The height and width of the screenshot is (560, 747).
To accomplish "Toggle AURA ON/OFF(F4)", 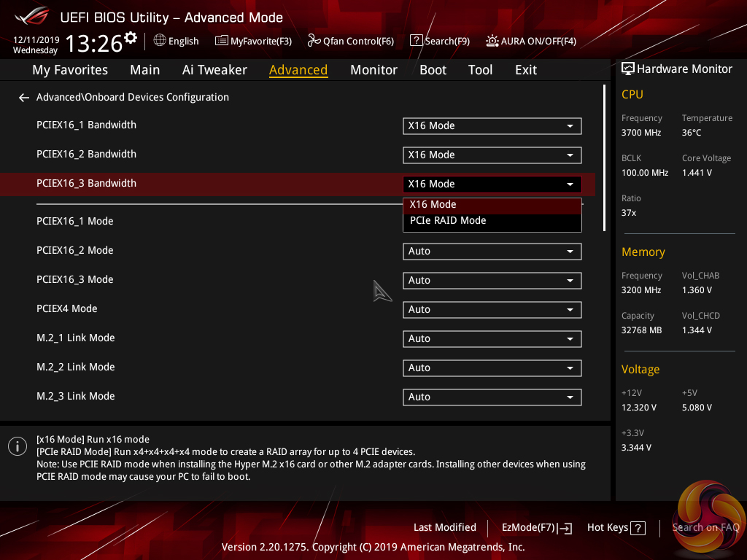I will click(x=531, y=41).
